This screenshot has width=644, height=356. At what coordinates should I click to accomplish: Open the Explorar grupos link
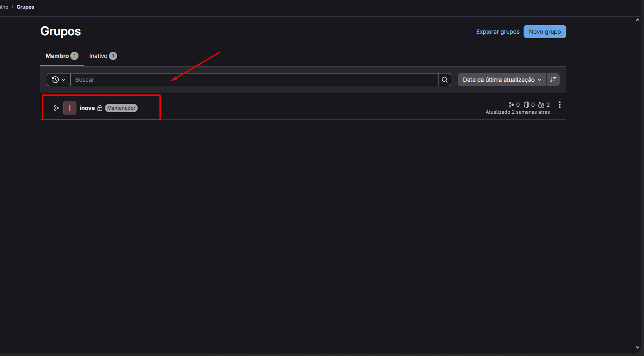coord(498,32)
